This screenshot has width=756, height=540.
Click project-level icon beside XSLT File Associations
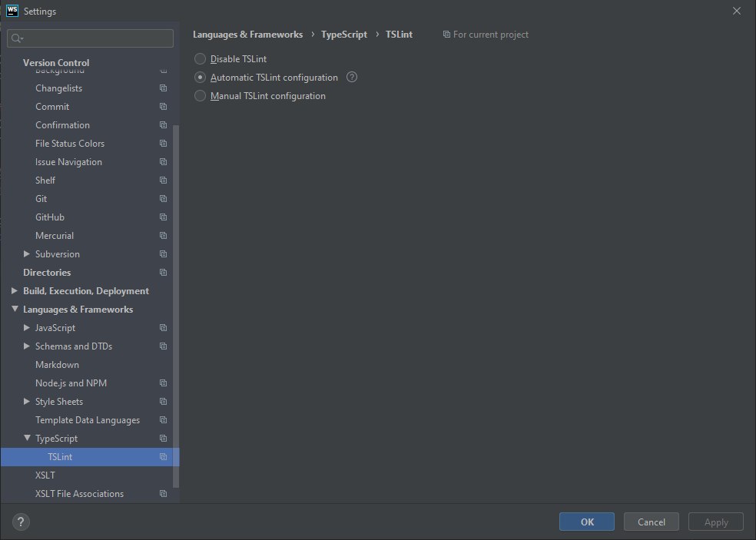click(x=164, y=494)
